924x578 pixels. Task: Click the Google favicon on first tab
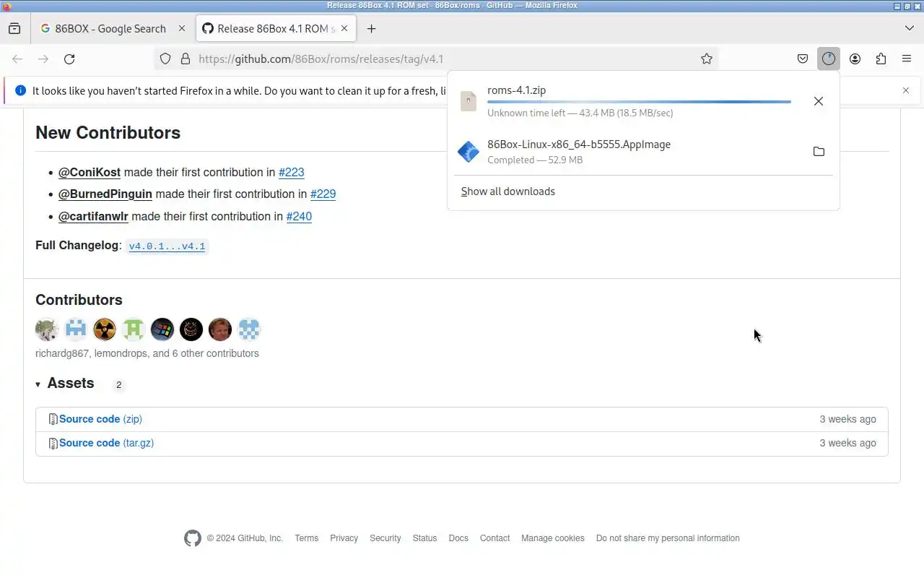pos(45,29)
